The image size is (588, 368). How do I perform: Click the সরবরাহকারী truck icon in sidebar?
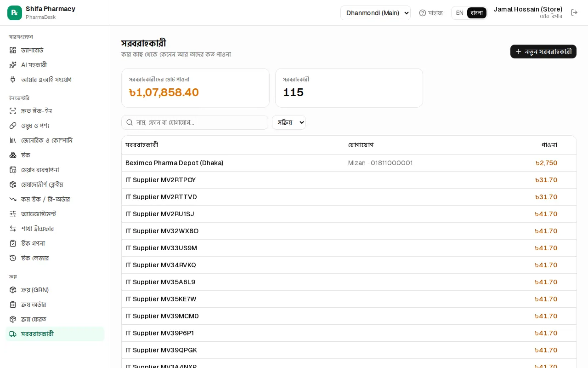pos(13,334)
